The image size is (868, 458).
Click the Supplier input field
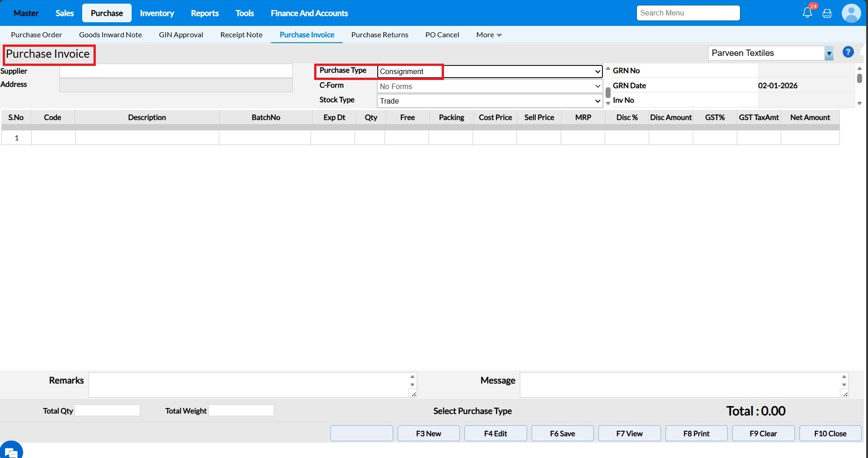[x=176, y=71]
